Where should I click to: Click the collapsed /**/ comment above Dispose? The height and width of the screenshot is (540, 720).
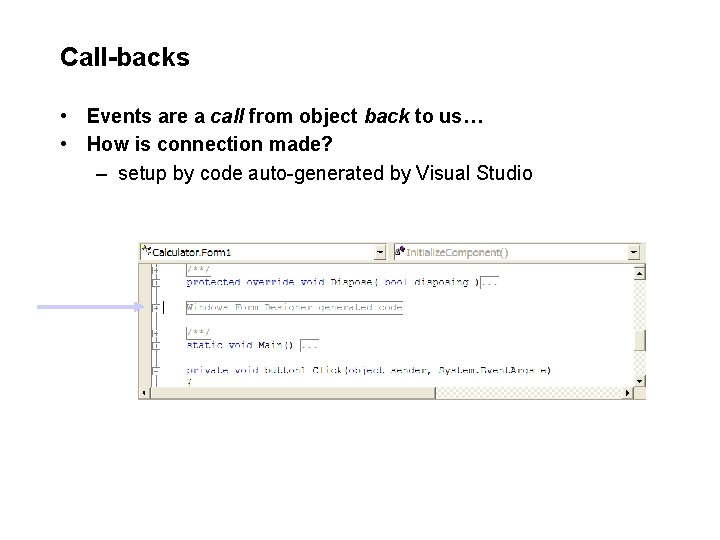click(x=198, y=269)
